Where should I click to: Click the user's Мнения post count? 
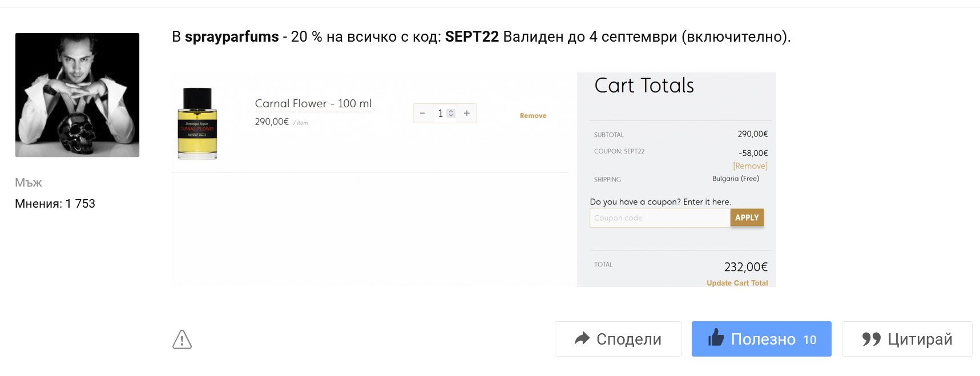(55, 204)
